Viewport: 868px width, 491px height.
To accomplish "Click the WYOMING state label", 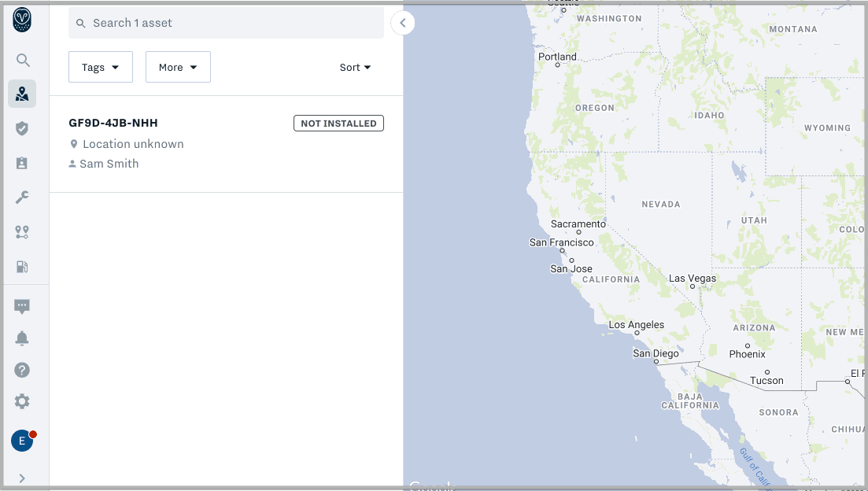I will pos(828,128).
